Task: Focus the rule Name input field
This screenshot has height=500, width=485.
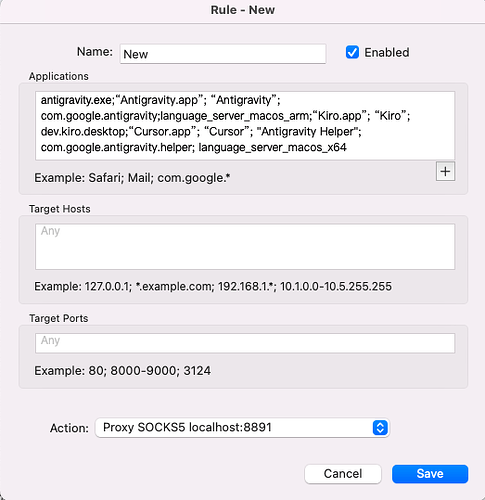Action: coord(223,54)
